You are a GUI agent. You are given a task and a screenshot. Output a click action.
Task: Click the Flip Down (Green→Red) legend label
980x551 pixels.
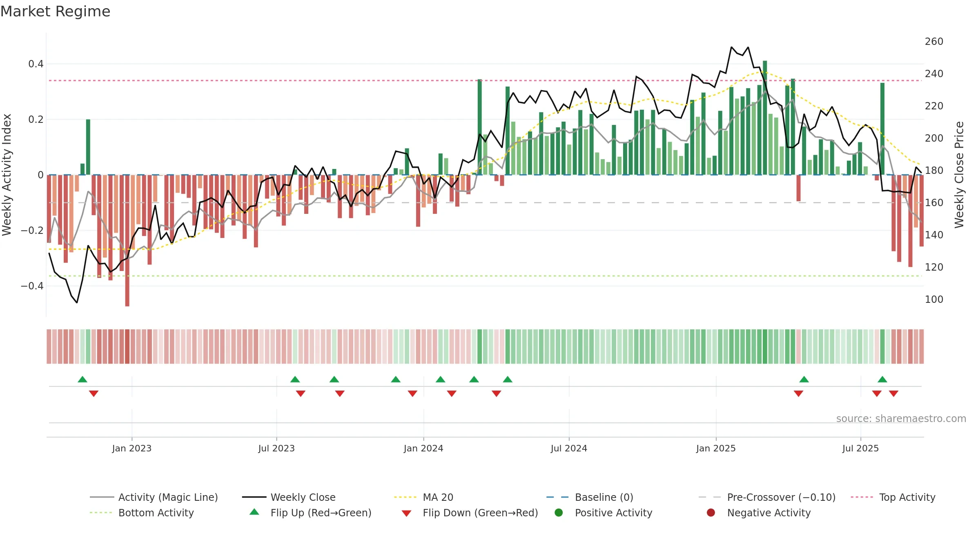[480, 513]
